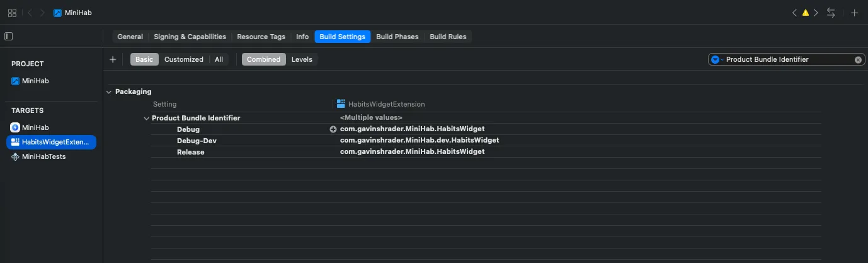Open the General tab
Viewport: 868px width, 263px height.
(130, 37)
